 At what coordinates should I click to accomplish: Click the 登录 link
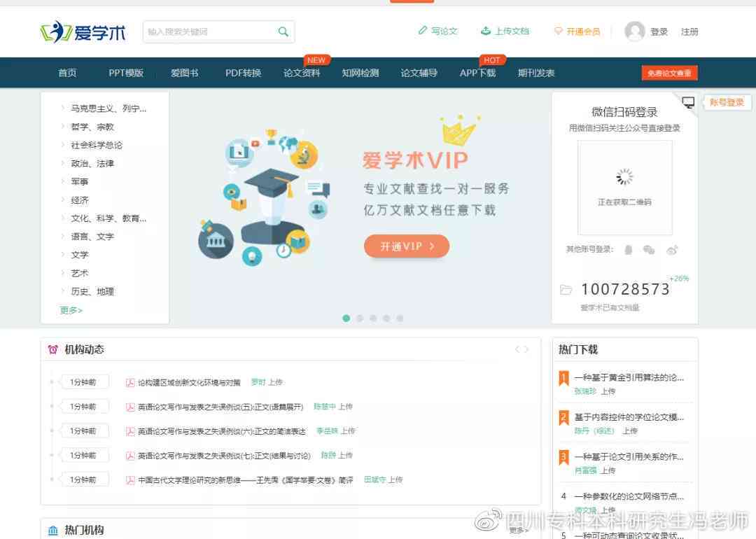659,31
